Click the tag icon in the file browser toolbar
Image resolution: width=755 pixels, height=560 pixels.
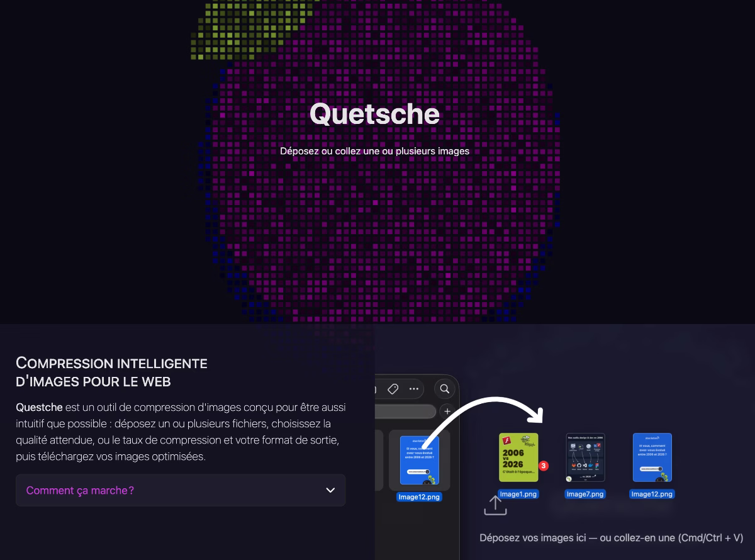[393, 389]
